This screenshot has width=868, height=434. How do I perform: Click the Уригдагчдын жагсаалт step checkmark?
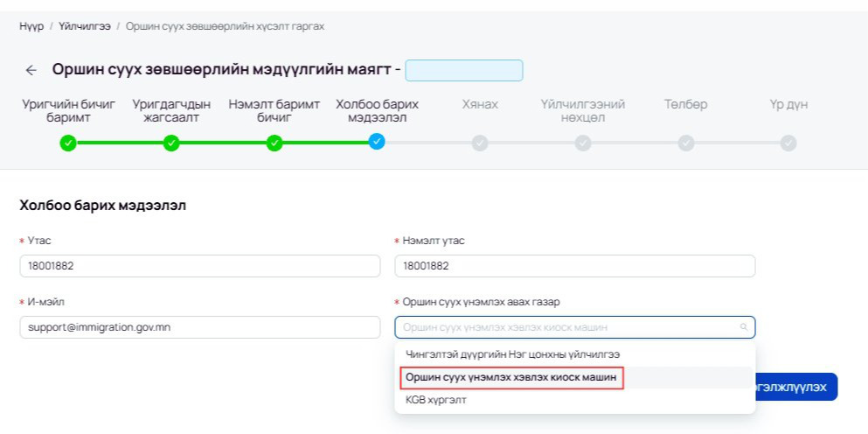pos(171,143)
